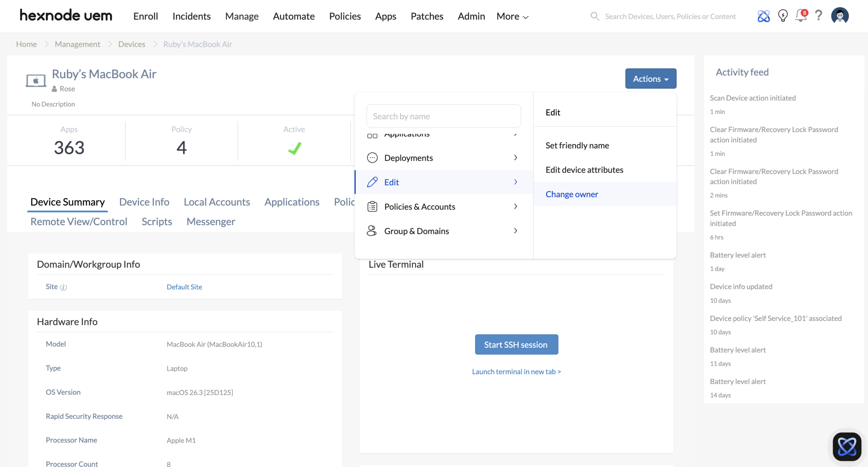Click the Hexnode UEM logo
Viewport: 868px width, 467px height.
[x=66, y=15]
